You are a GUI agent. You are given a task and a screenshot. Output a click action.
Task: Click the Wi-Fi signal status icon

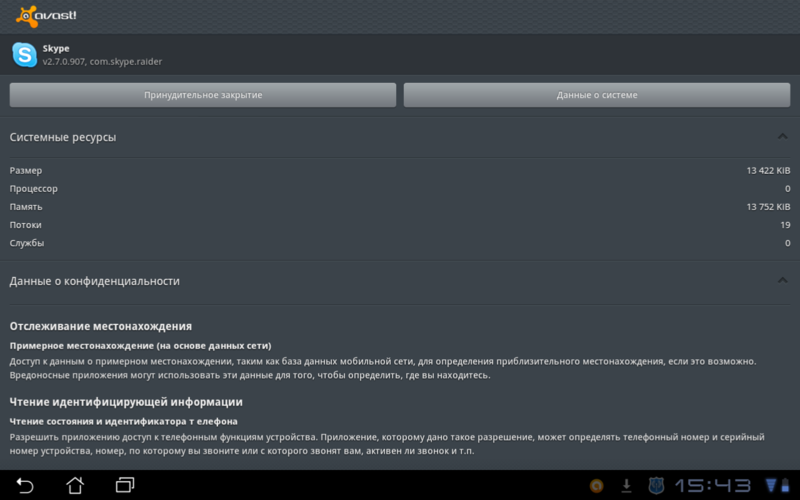point(771,485)
